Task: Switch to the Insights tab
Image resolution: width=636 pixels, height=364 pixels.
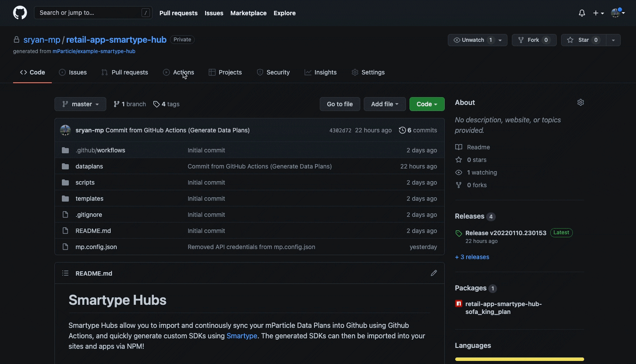Action: [321, 72]
